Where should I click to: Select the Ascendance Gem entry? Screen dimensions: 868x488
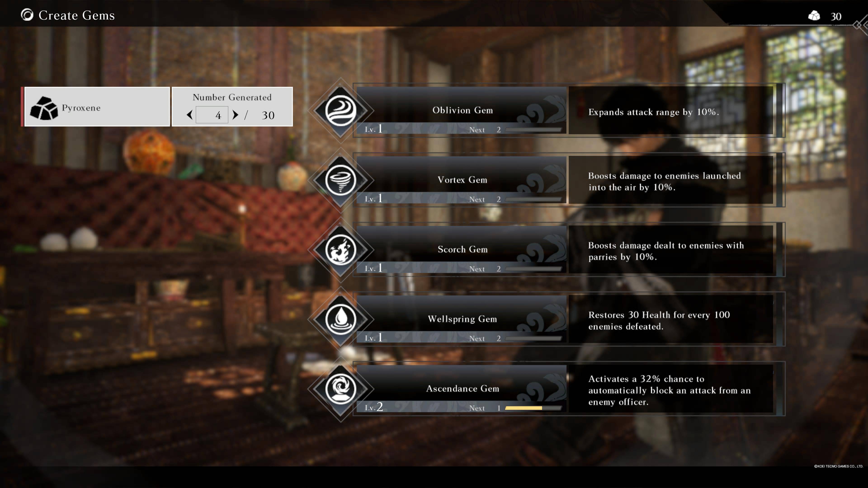[x=462, y=390]
